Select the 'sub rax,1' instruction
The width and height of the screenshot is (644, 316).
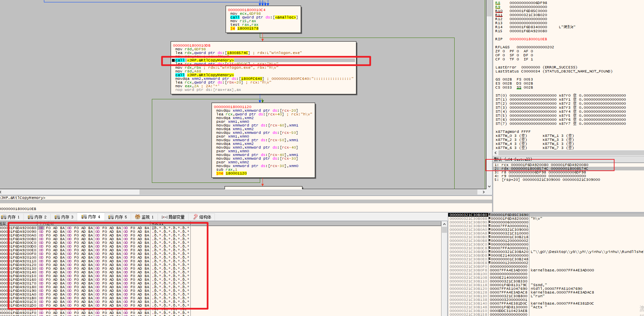(x=227, y=170)
